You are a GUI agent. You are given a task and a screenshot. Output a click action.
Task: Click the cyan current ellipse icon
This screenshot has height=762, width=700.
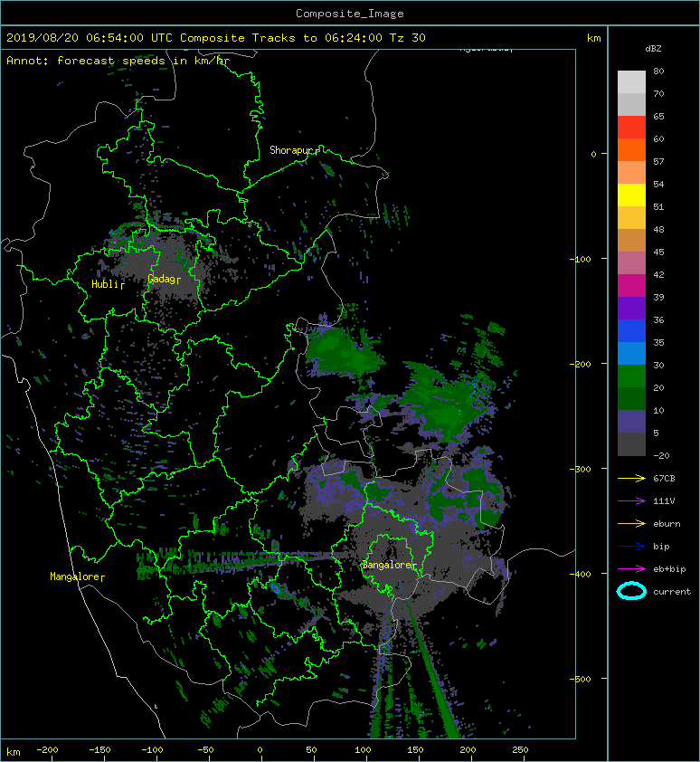point(631,591)
